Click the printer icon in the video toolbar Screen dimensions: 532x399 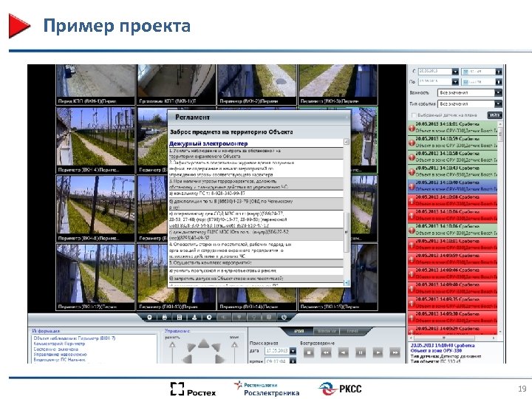(165, 317)
